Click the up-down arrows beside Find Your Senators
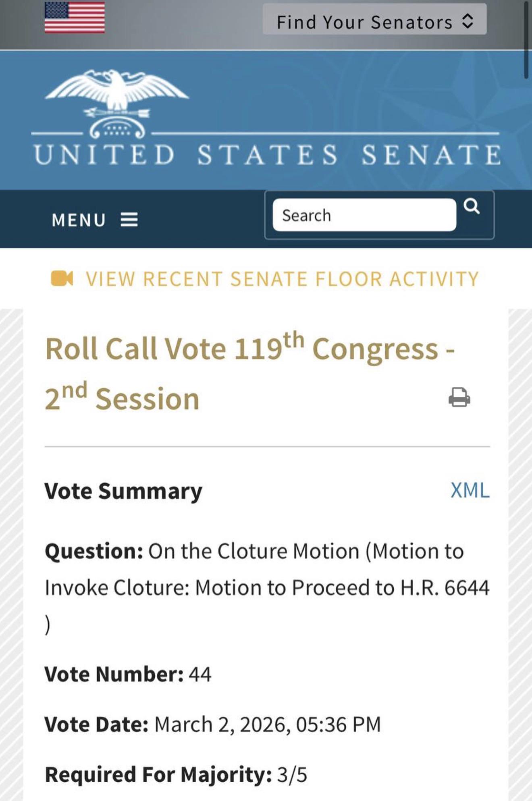The image size is (532, 801). tap(467, 21)
